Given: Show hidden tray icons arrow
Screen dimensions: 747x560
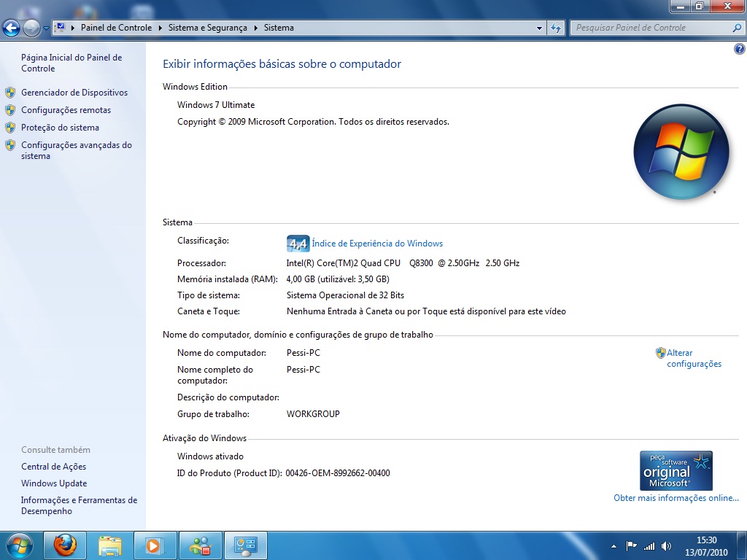Looking at the screenshot, I should [x=614, y=546].
